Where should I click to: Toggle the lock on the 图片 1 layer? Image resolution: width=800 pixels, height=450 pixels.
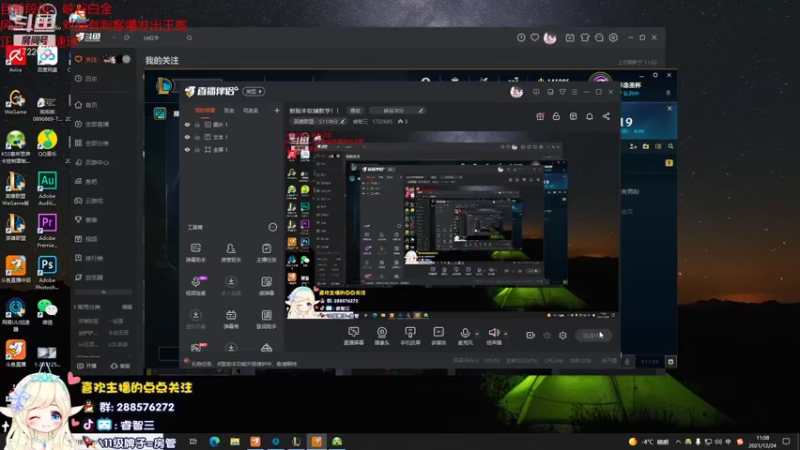[x=197, y=124]
